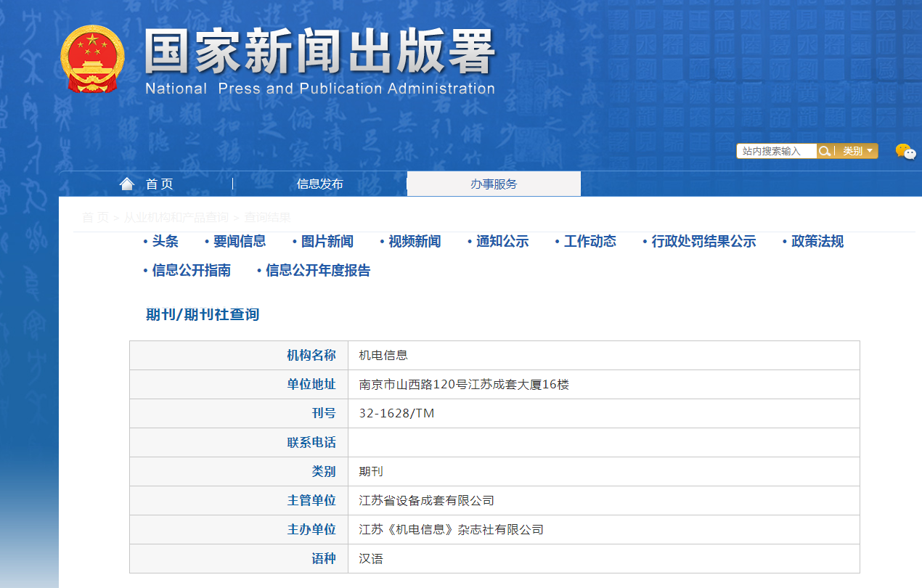
Task: Open 图片新闻 picture news
Action: 327,242
